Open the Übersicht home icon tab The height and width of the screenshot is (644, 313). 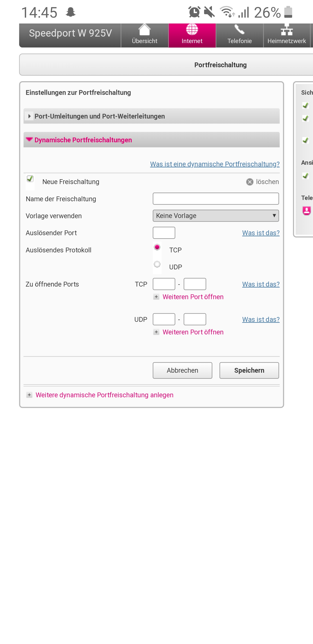click(145, 35)
